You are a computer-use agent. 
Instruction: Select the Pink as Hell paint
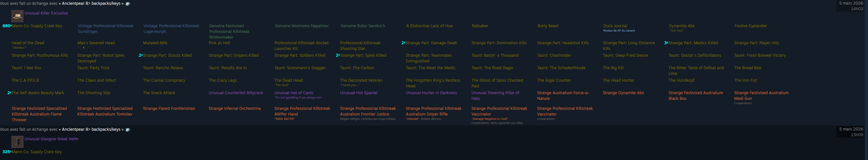[219, 43]
